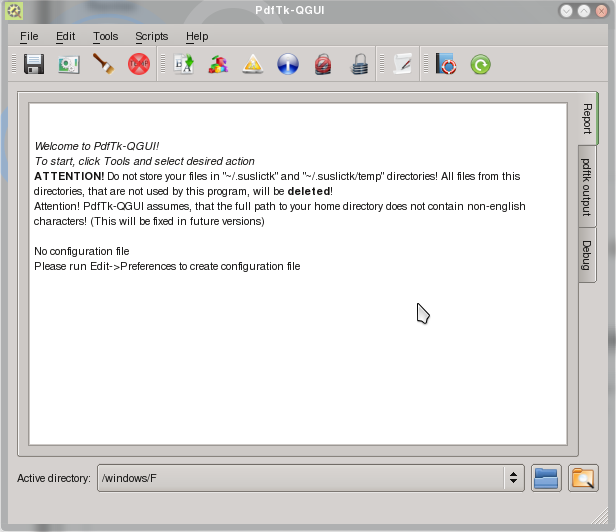
Task: Open the Edit menu
Action: click(65, 37)
